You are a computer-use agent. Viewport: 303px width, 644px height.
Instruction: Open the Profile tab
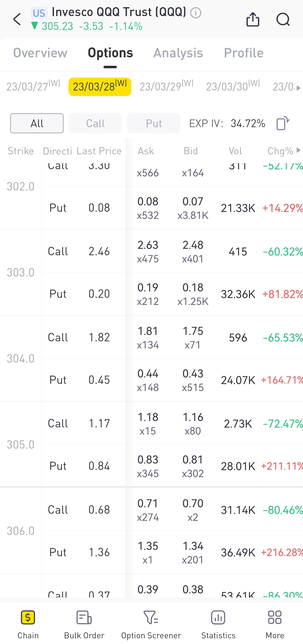point(243,53)
